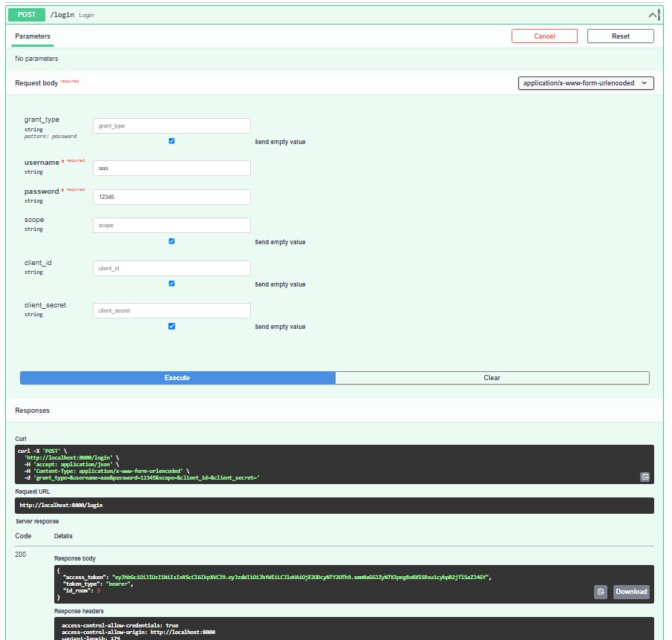Click the access-control-allow-credentials header line
Viewport: 672px width, 640px height.
[x=120, y=625]
